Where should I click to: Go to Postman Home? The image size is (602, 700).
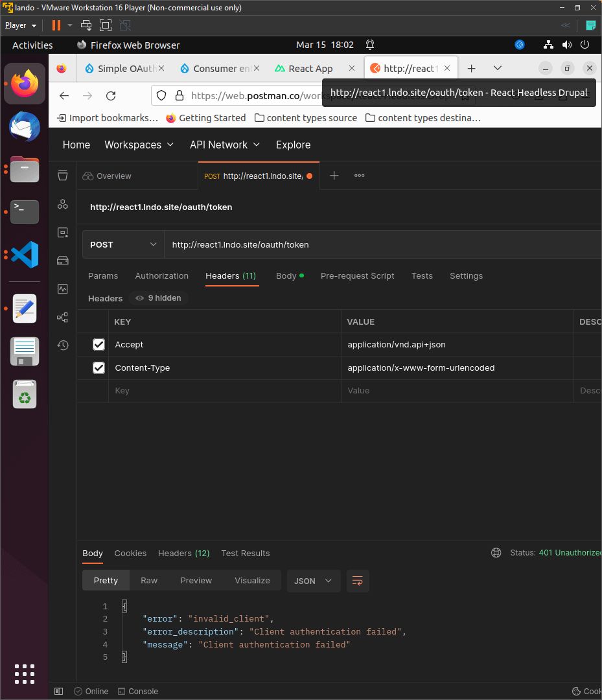(x=76, y=145)
